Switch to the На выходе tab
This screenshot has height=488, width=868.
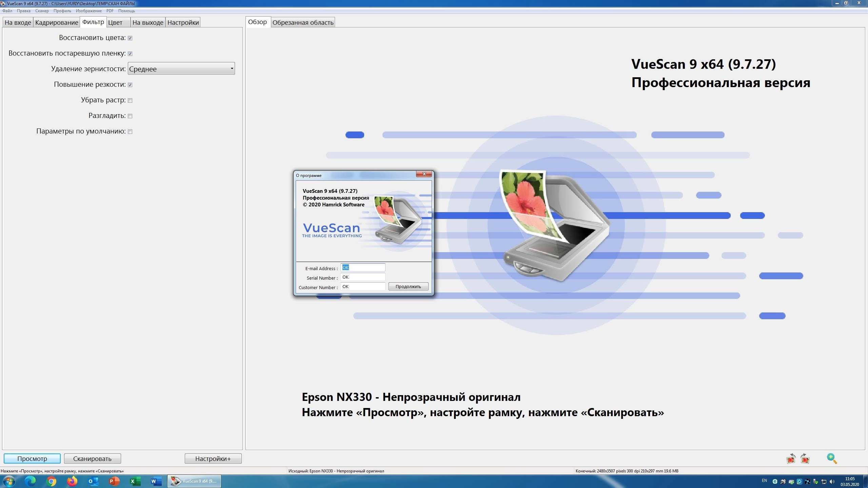148,22
